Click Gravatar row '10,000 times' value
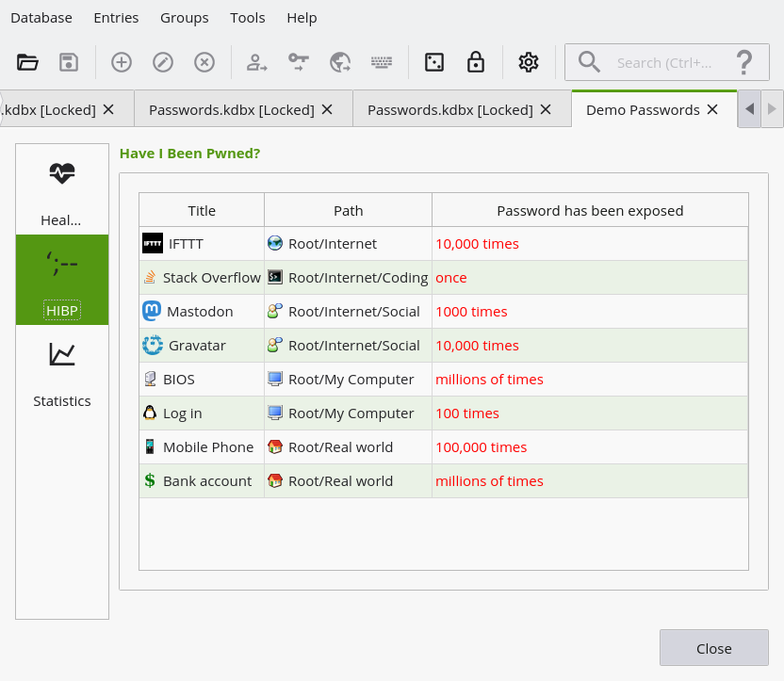Viewport: 784px width, 681px height. [x=477, y=346]
